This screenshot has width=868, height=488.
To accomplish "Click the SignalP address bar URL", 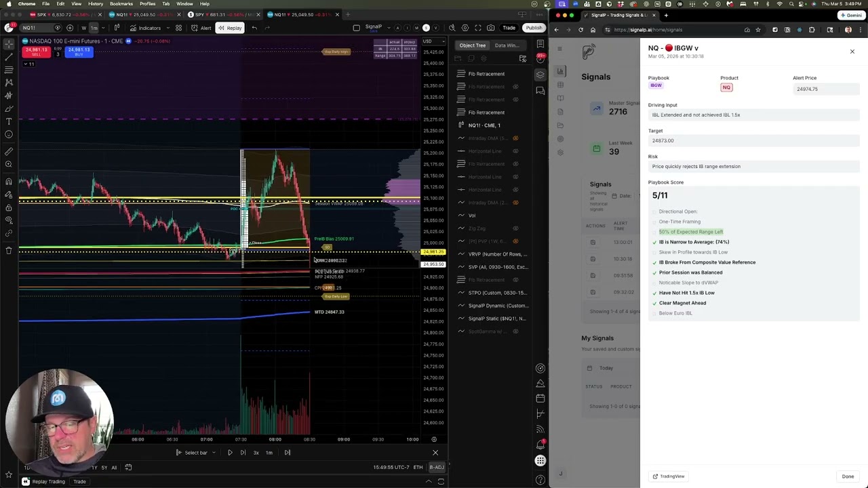I will (x=648, y=30).
